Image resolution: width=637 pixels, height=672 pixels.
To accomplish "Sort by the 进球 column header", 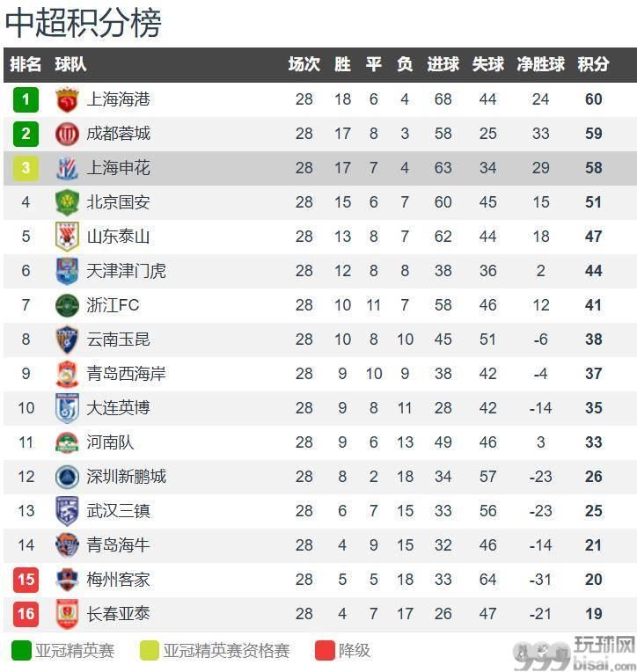I will click(x=443, y=64).
